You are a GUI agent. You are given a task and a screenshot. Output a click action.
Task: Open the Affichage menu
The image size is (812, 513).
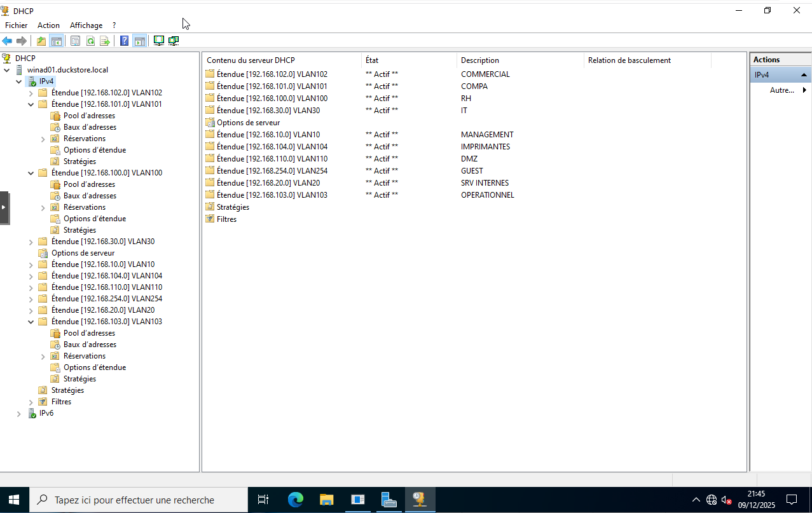pyautogui.click(x=85, y=25)
